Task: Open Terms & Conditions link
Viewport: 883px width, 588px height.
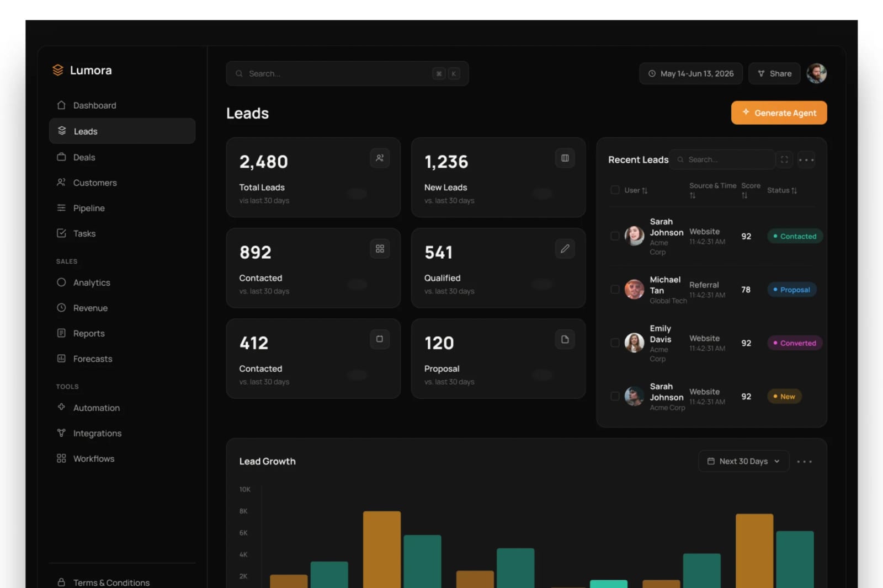Action: 111,582
